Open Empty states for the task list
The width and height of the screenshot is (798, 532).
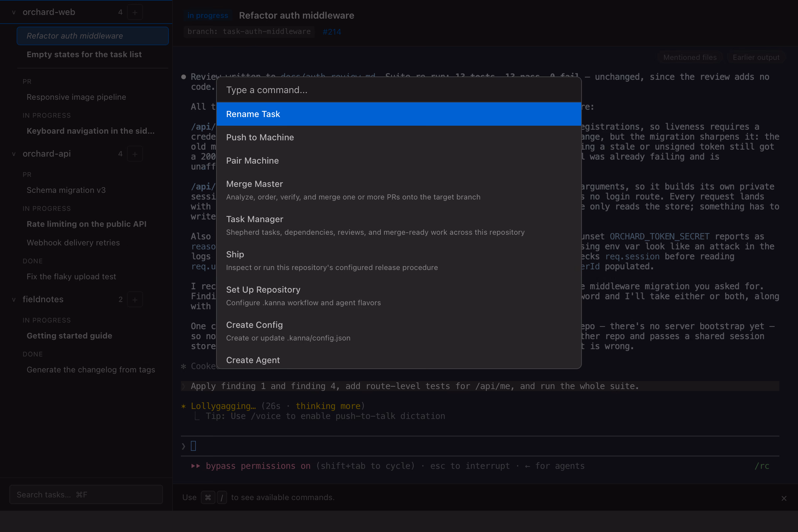coord(93,54)
